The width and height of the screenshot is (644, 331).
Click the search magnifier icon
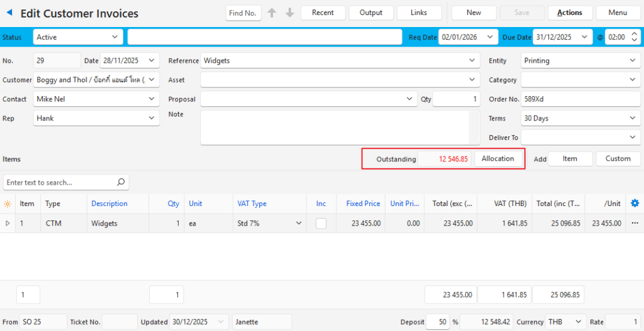(x=121, y=182)
